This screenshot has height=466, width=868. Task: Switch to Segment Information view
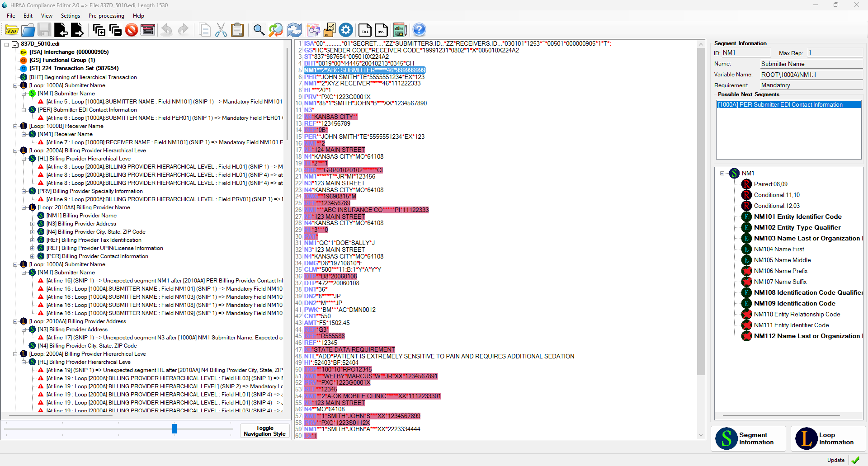click(x=748, y=438)
